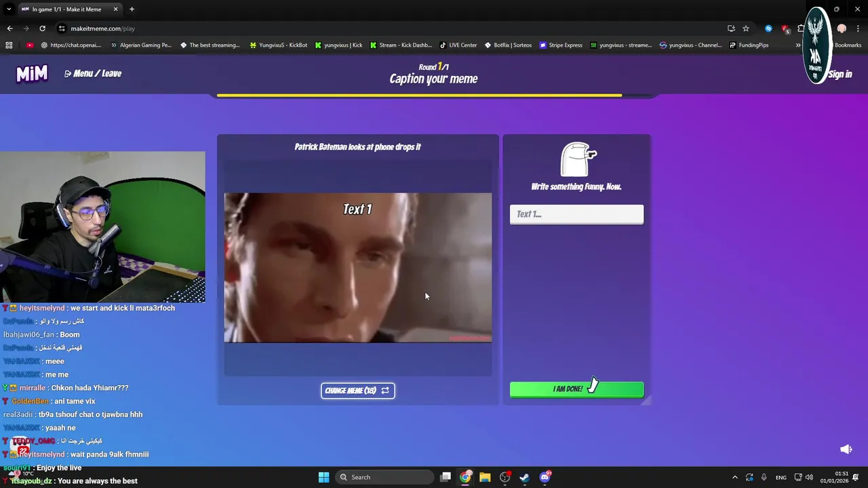Viewport: 868px width, 488px height.
Task: Click the Change Meme button
Action: coord(357,390)
